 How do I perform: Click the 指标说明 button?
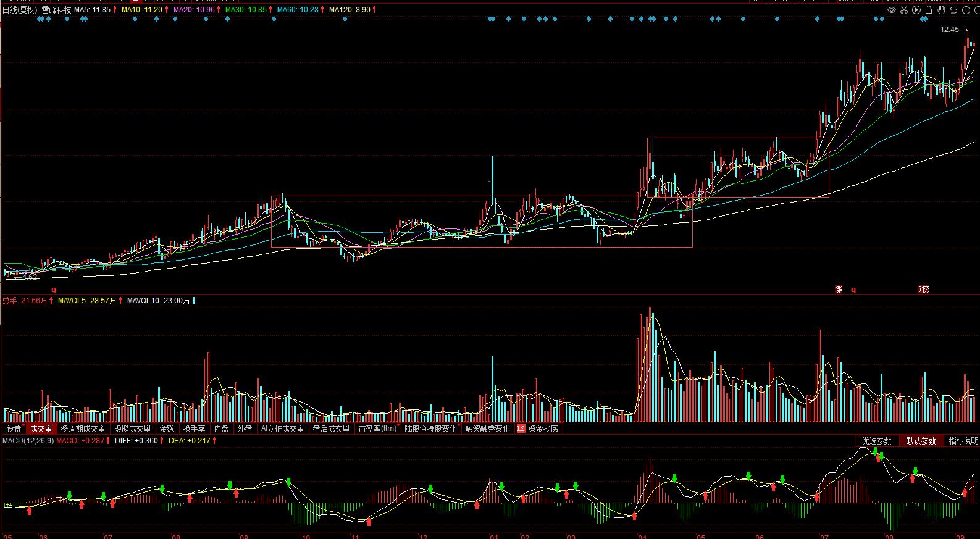click(963, 441)
